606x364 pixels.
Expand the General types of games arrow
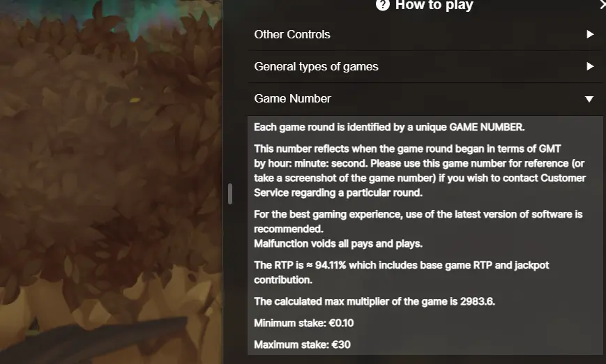coord(590,66)
